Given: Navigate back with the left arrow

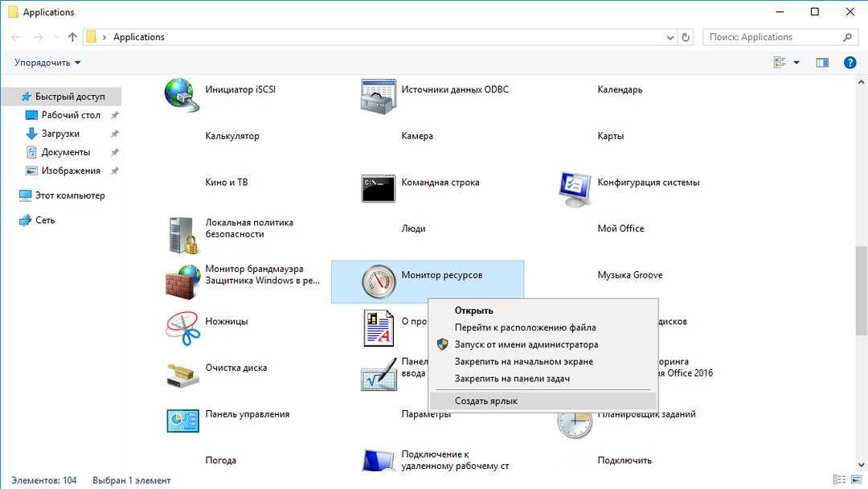Looking at the screenshot, I should coord(16,37).
